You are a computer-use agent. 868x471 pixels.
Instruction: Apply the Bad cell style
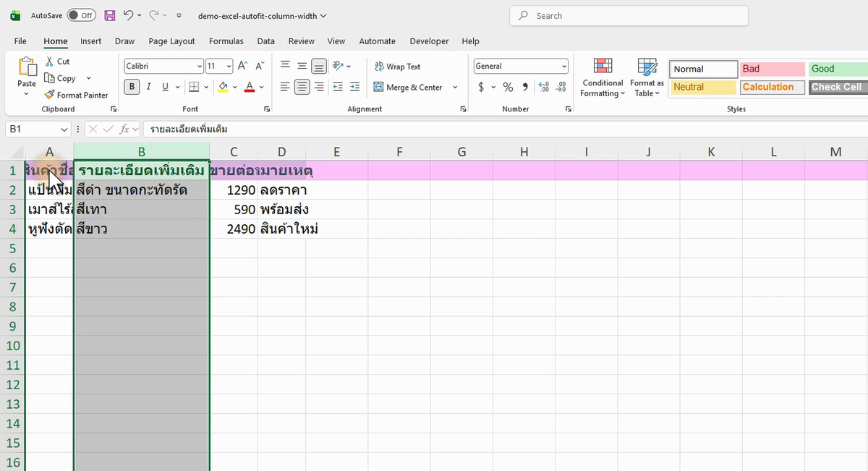[773, 69]
